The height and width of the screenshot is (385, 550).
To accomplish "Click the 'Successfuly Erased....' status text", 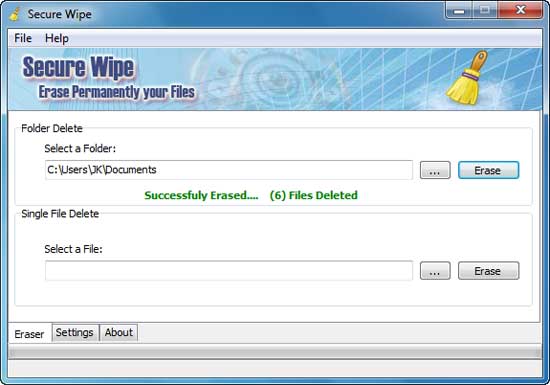I will click(x=201, y=195).
